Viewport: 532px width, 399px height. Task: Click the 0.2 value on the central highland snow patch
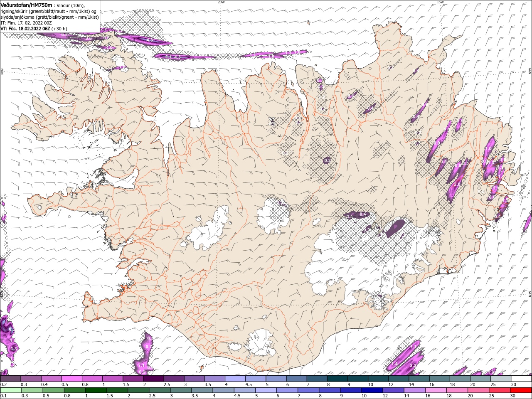(x=327, y=160)
